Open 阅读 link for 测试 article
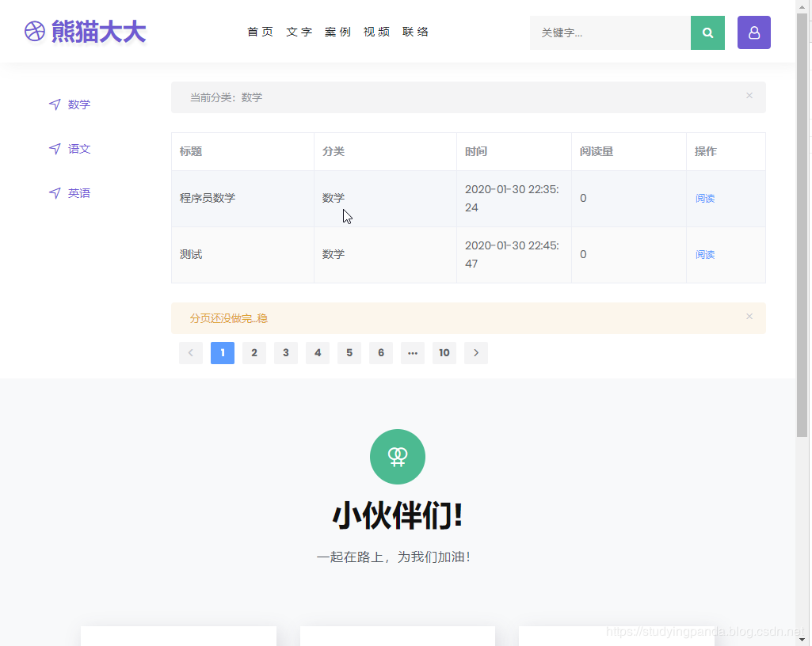Viewport: 812px width, 646px height. pyautogui.click(x=704, y=254)
